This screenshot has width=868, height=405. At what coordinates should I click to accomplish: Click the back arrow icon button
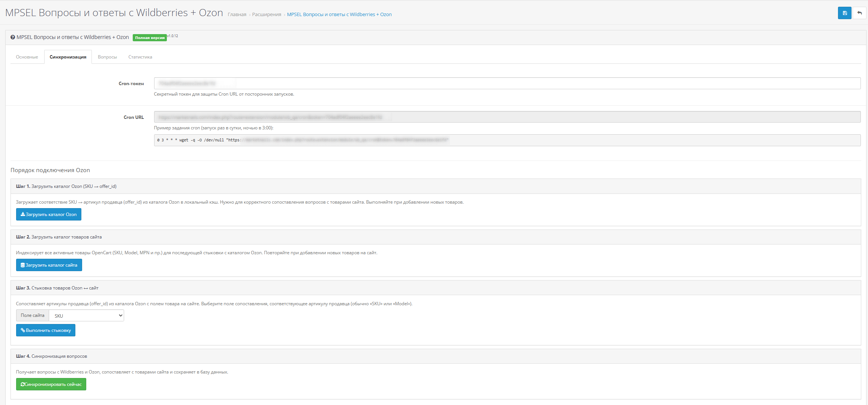(x=859, y=13)
